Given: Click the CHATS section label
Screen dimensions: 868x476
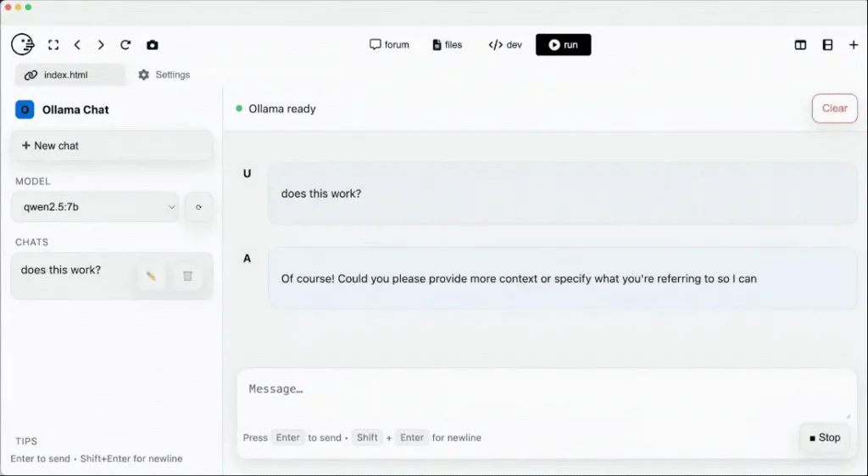Looking at the screenshot, I should 31,242.
